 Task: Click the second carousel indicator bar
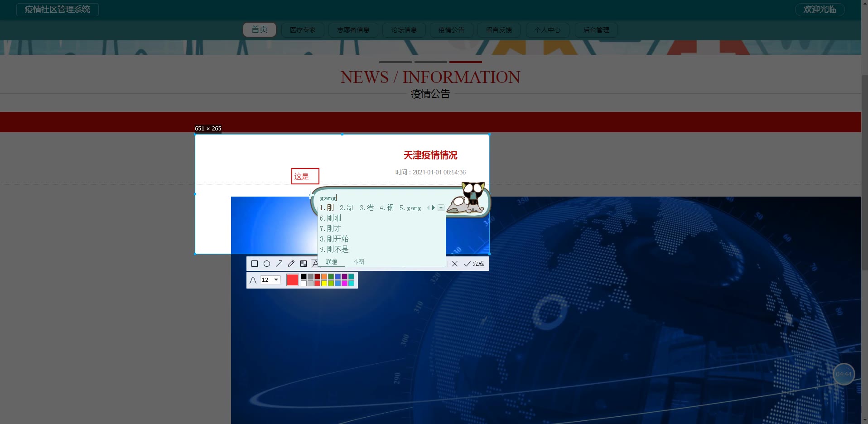click(x=431, y=62)
